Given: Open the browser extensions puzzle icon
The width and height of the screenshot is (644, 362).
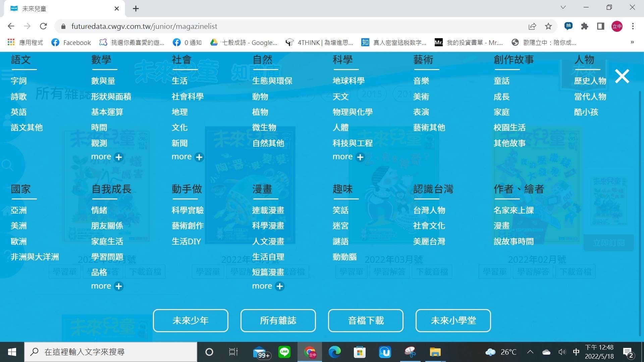Looking at the screenshot, I should (x=585, y=26).
